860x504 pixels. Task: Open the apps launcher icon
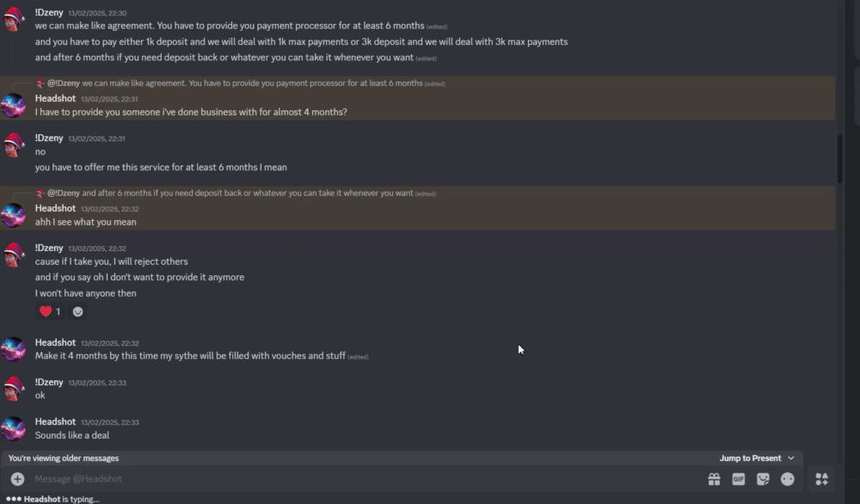[821, 479]
